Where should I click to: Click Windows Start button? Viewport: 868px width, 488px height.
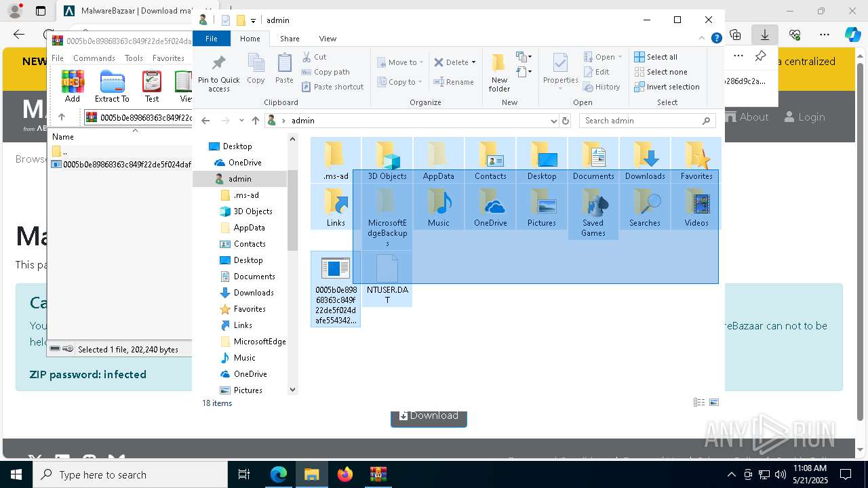[16, 474]
